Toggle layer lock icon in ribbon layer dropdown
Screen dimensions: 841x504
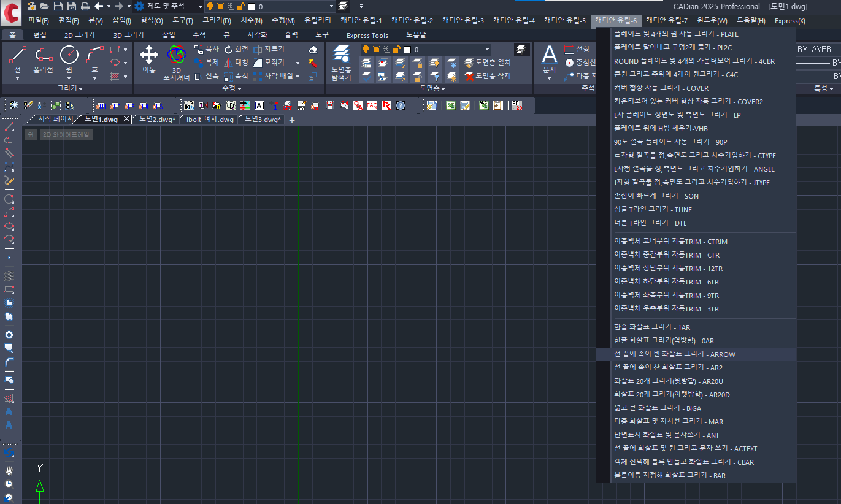(x=396, y=50)
